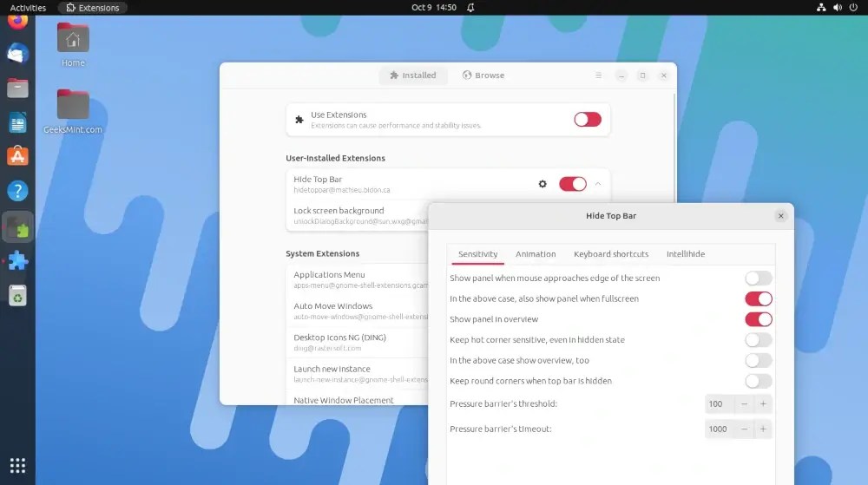Toggle Show panel in overview switch

759,319
